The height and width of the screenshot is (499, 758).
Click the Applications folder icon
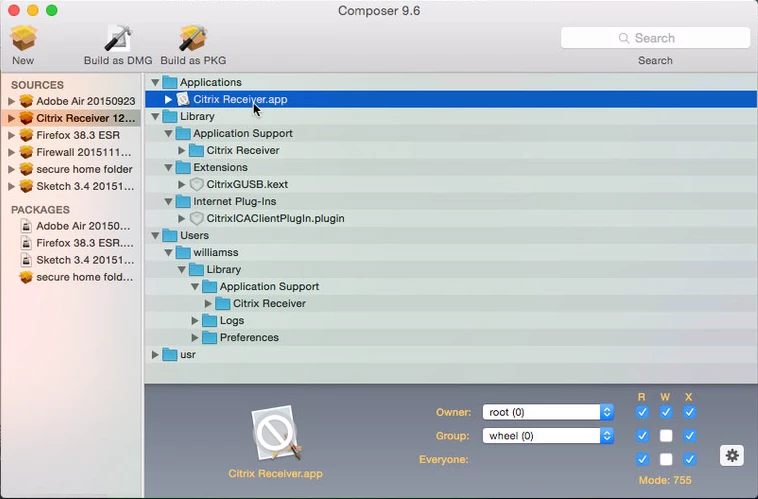click(170, 82)
